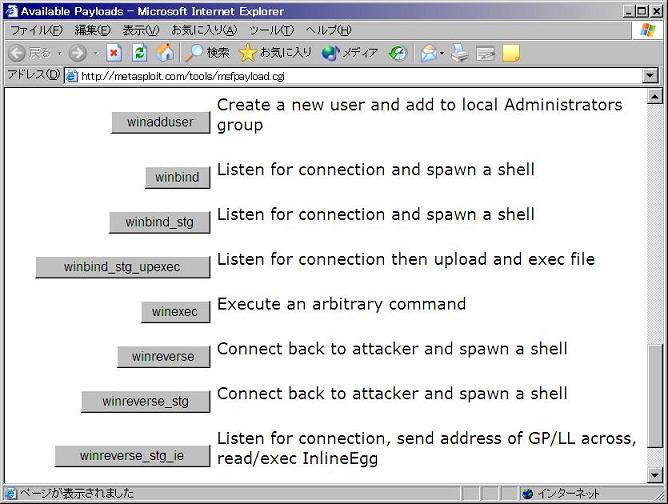Stop page loading with red X icon

click(x=114, y=53)
